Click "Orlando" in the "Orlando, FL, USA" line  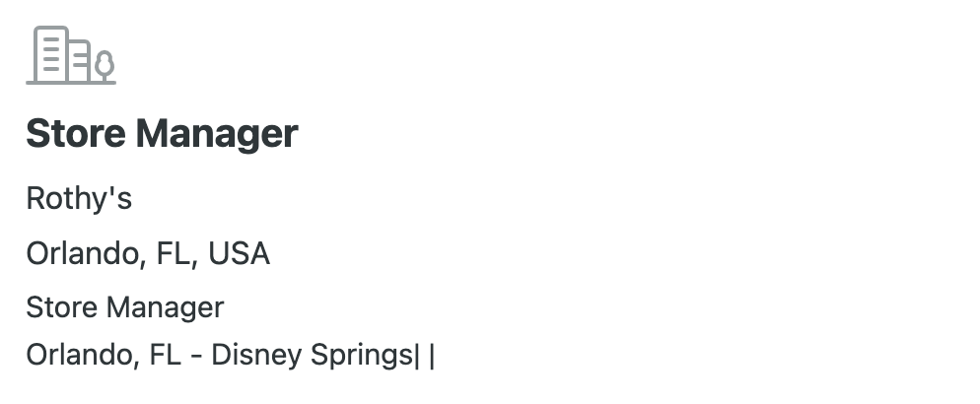(81, 254)
